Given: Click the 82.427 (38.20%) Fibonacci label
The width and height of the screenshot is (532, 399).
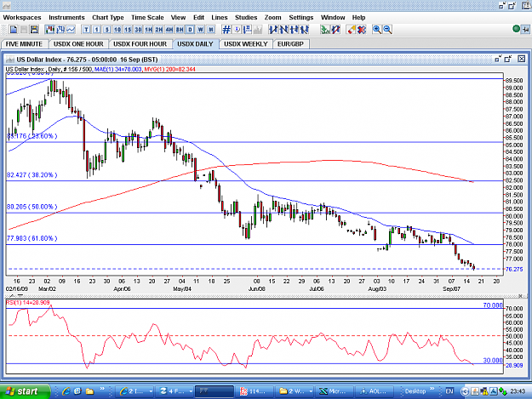Looking at the screenshot, I should (x=32, y=175).
